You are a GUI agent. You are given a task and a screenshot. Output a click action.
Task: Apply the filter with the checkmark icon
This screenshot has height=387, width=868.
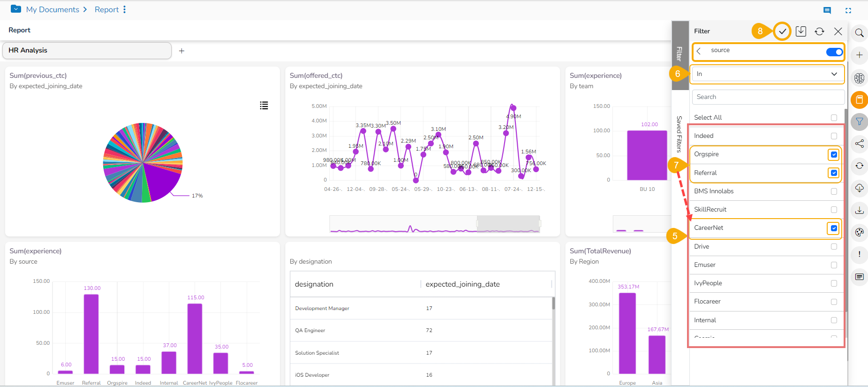click(782, 31)
